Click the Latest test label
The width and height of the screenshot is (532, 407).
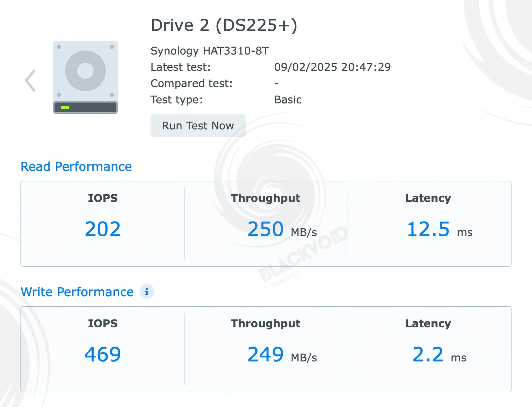click(181, 67)
